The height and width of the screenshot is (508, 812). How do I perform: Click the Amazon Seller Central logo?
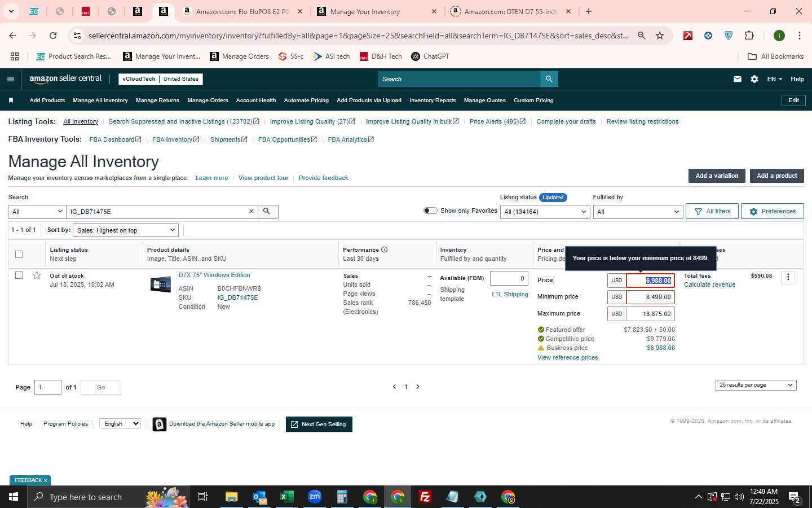(x=65, y=79)
